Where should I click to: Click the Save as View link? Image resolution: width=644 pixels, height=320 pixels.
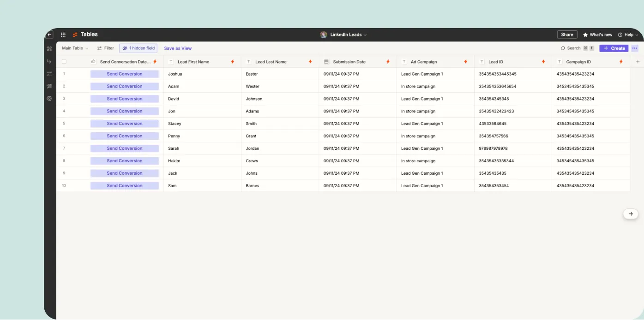178,48
